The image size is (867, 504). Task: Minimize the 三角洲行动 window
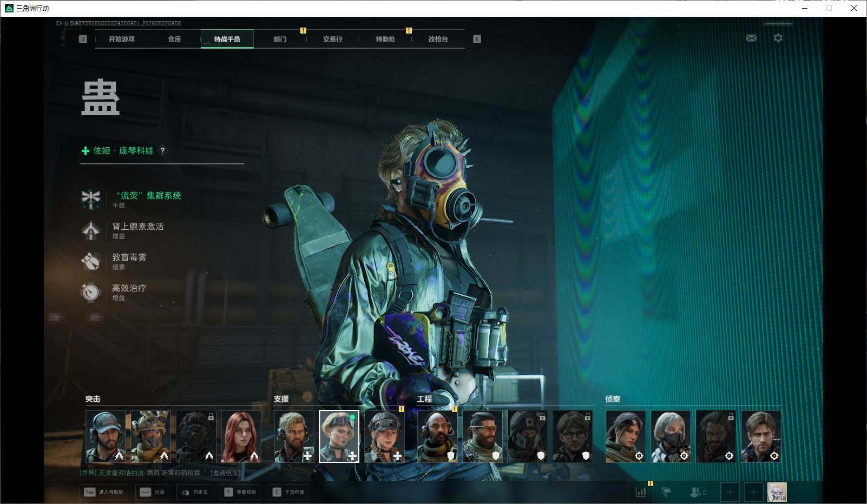coord(804,8)
